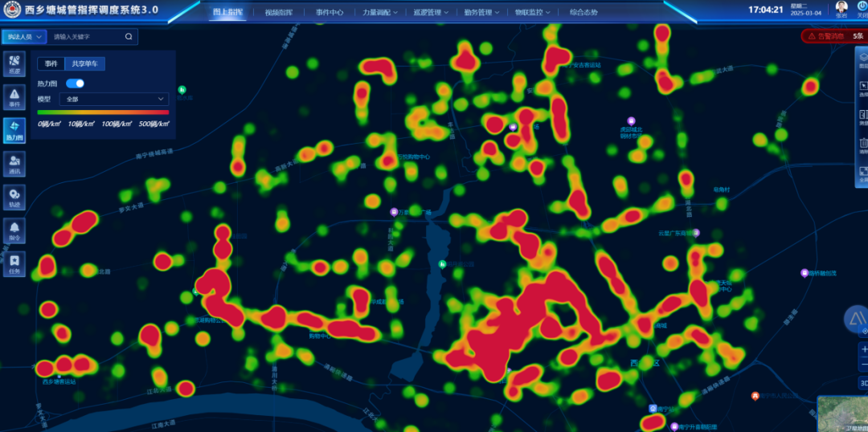This screenshot has width=868, height=432.
Task: Click the locate position map button
Action: pyautogui.click(x=863, y=331)
